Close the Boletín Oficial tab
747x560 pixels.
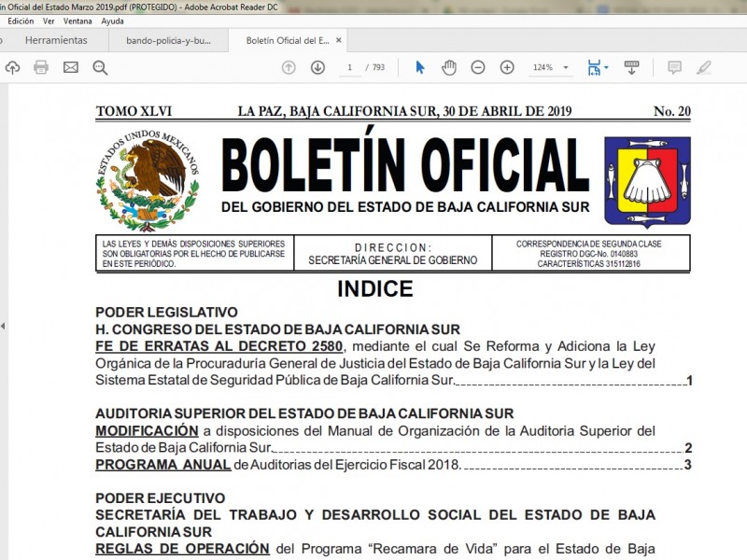click(x=339, y=40)
